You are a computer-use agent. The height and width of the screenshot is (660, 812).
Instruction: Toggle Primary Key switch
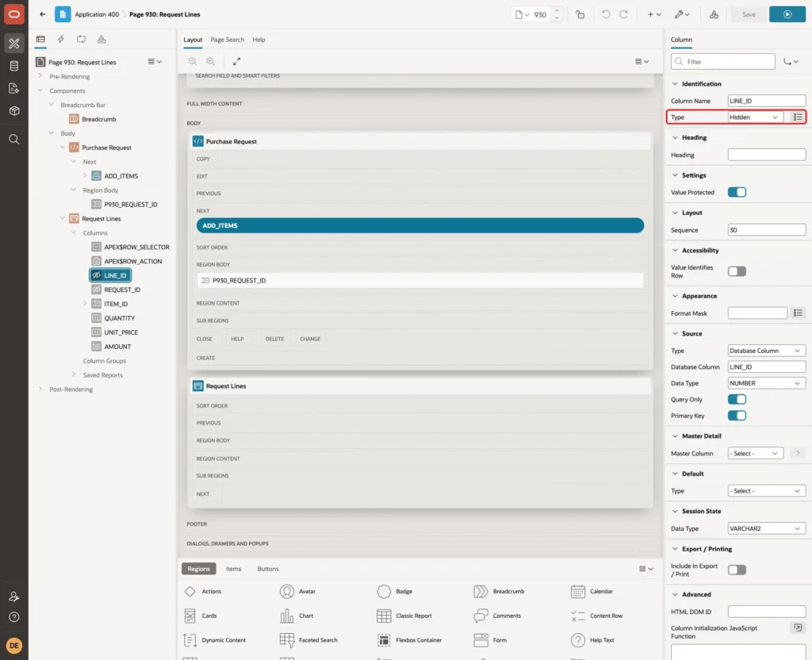coord(737,416)
